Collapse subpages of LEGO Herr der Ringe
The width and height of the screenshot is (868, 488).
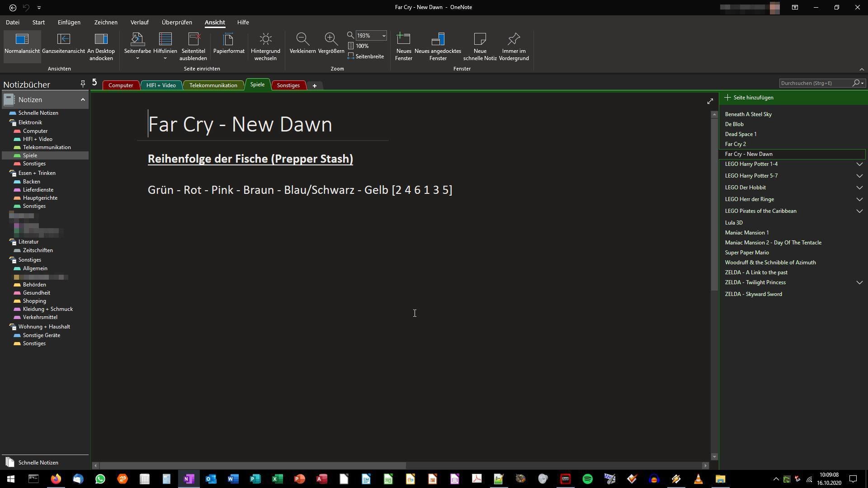(x=859, y=199)
